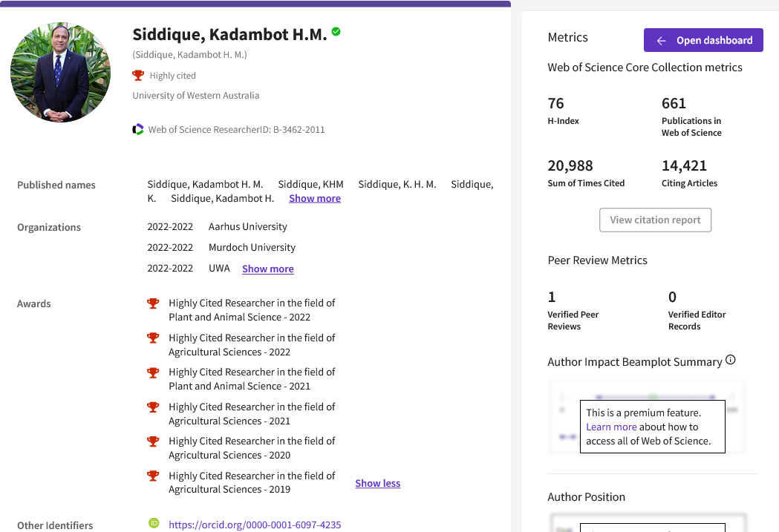Collapse awards list with Show less
779x532 pixels.
tap(377, 483)
